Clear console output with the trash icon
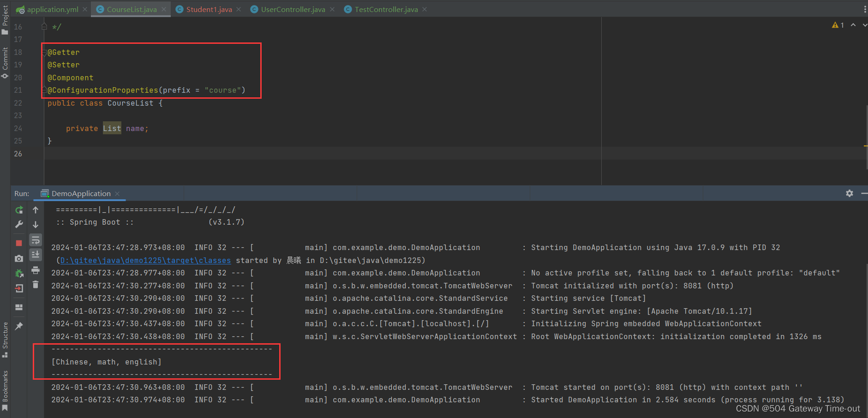868x418 pixels. (x=36, y=285)
